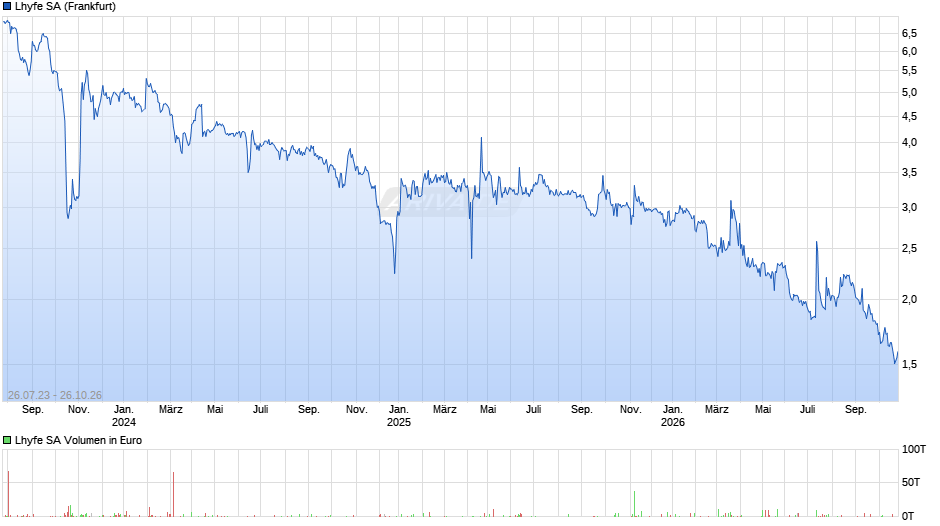Click the 4,5 price axis label
Screen dimensions: 940x526
pos(909,116)
